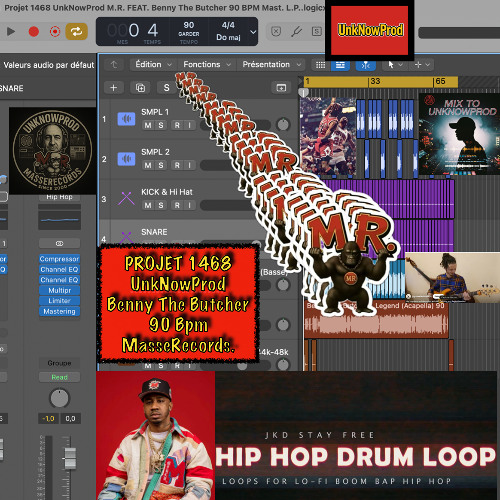Show global tracks icon above track list
Image resolution: width=500 pixels, height=500 pixels.
coord(281,88)
